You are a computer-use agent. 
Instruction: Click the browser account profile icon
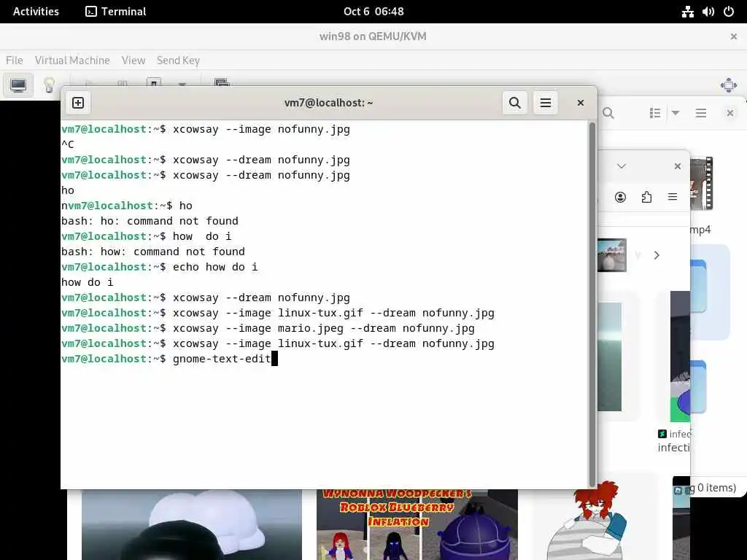pyautogui.click(x=620, y=197)
